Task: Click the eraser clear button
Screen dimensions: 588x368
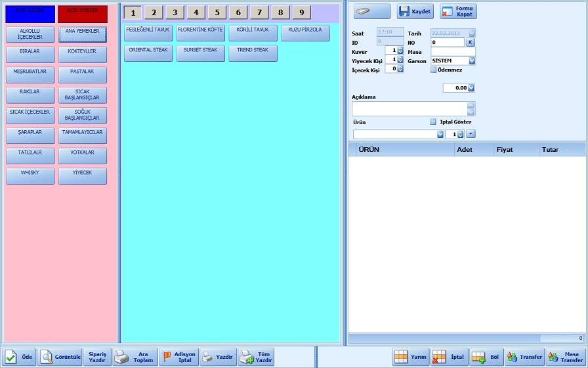Action: click(371, 11)
